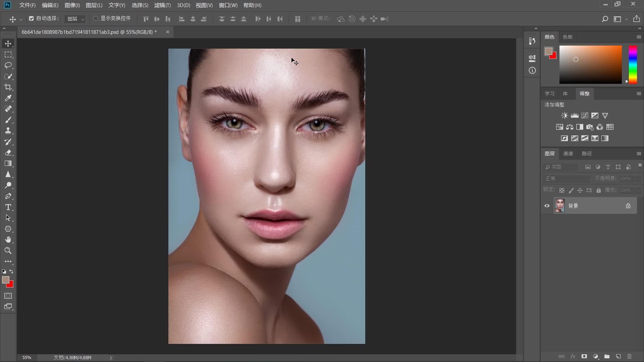The width and height of the screenshot is (644, 362).
Task: Click the search icon in options bar
Action: click(x=605, y=19)
